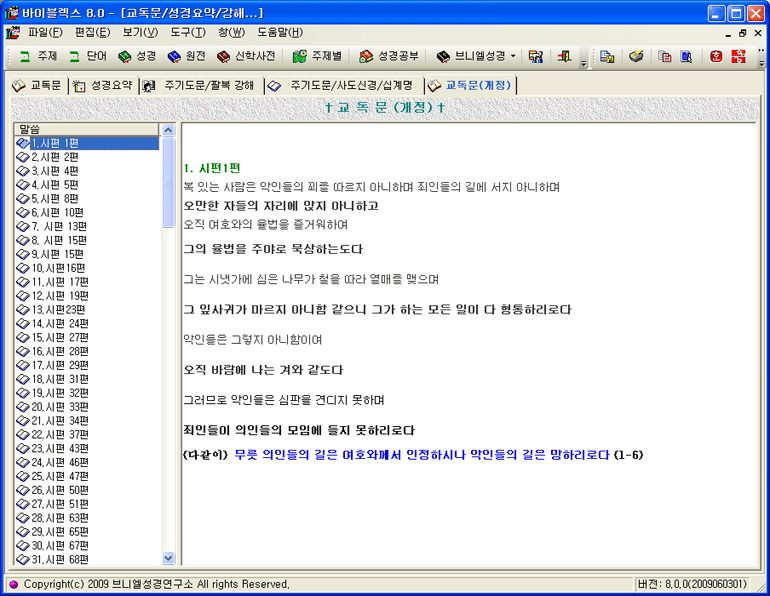Click book icon beside 28.시편 63편
The height and width of the screenshot is (596, 770).
23,518
